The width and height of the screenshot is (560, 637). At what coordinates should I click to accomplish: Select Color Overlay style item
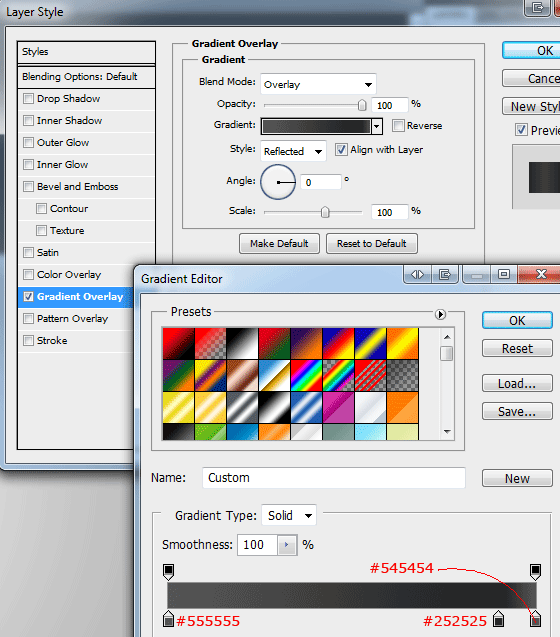tap(69, 275)
